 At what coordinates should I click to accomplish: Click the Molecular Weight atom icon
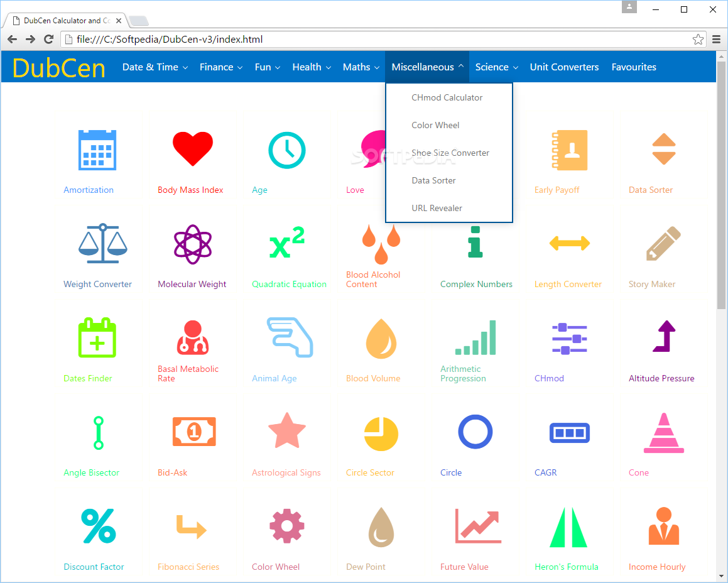pyautogui.click(x=193, y=244)
